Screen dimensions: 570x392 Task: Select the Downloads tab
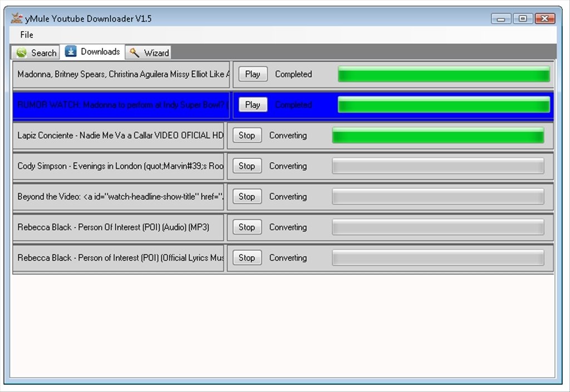click(92, 51)
